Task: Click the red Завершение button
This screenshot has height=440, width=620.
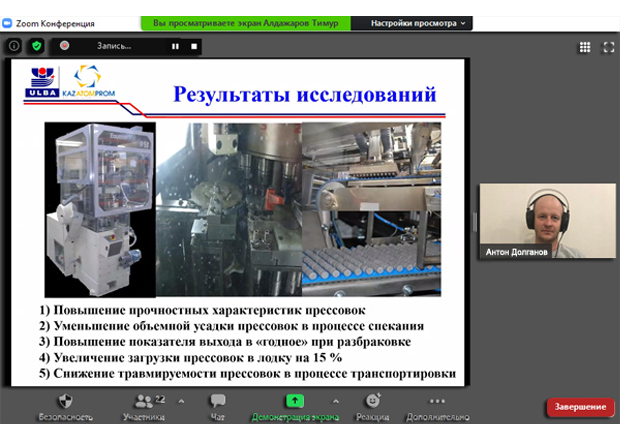Action: (x=580, y=407)
